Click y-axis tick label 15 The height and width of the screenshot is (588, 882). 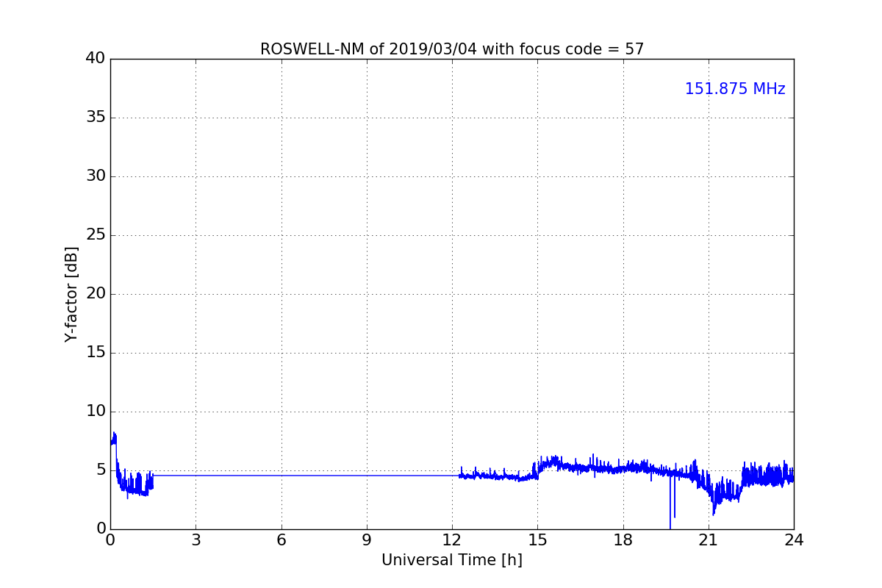tap(96, 353)
